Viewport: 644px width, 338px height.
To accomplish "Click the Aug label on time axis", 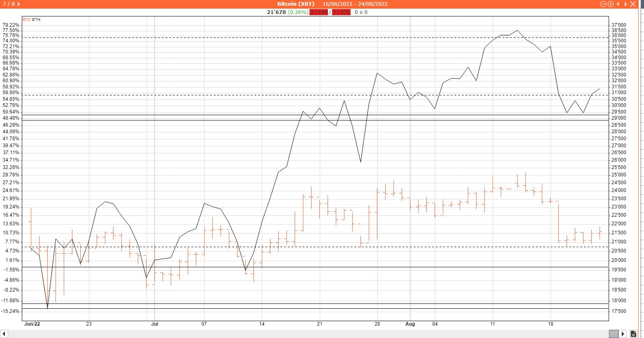I will pyautogui.click(x=410, y=324).
